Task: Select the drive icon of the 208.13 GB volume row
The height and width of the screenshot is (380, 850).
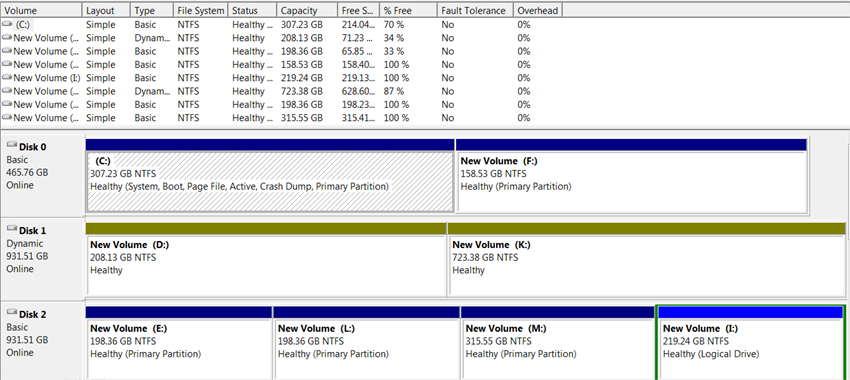Action: (x=7, y=38)
